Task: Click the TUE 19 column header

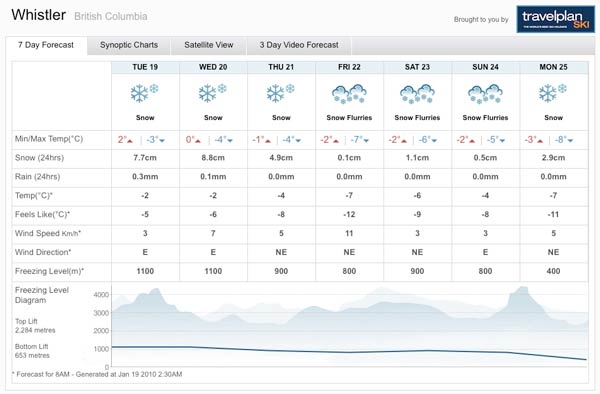Action: click(x=145, y=67)
